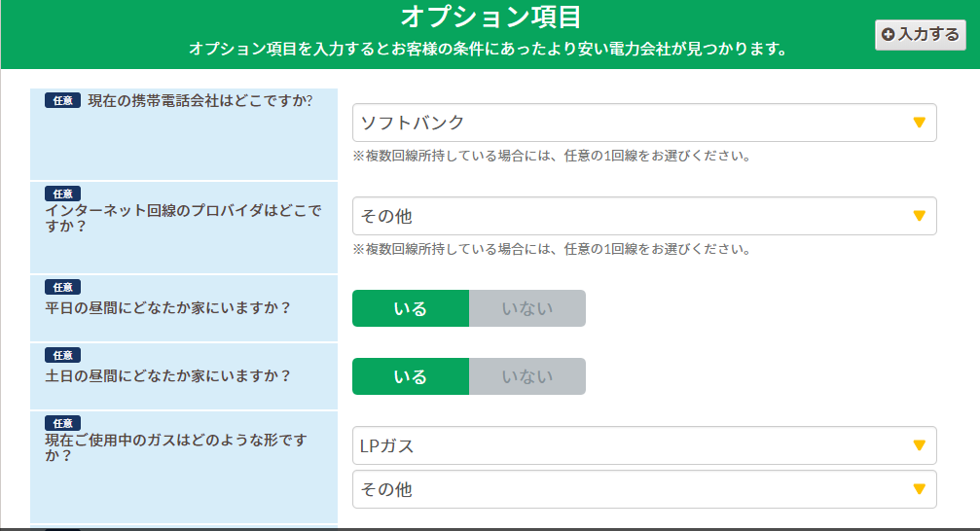The image size is (980, 531).
Task: Click 任意 badge beside mobile carrier question
Action: [62, 100]
